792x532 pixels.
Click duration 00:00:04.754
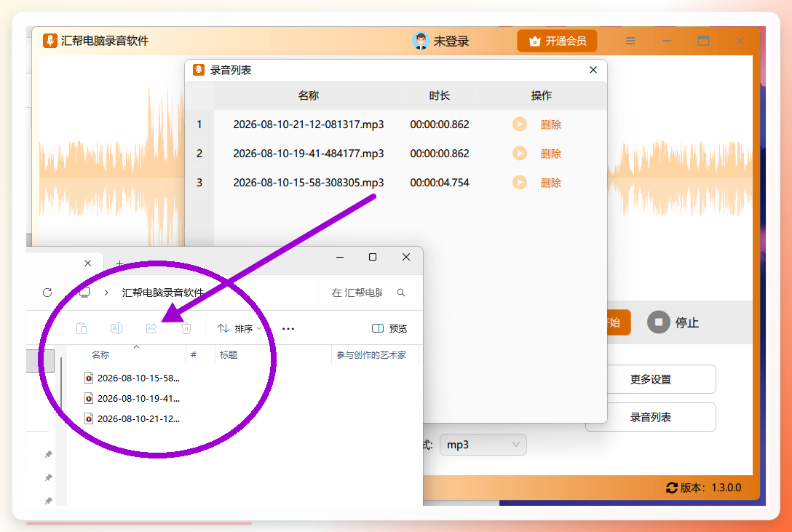pos(440,182)
